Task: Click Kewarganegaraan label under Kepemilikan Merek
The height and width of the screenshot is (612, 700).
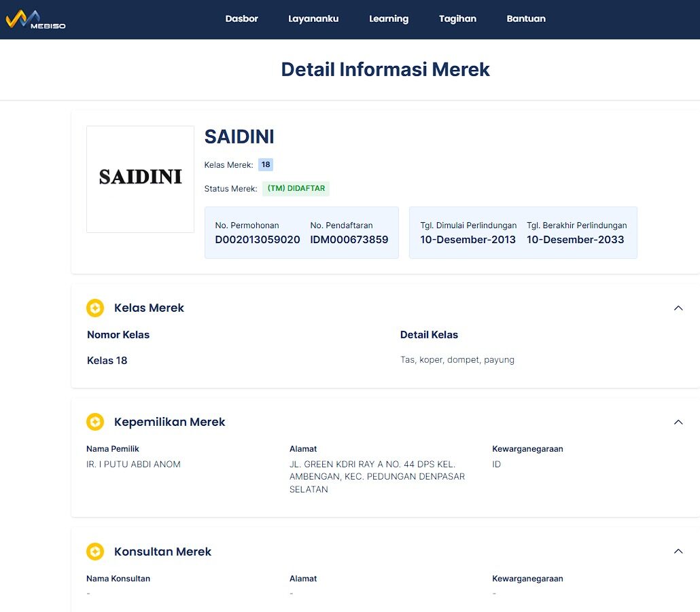Action: pos(527,449)
